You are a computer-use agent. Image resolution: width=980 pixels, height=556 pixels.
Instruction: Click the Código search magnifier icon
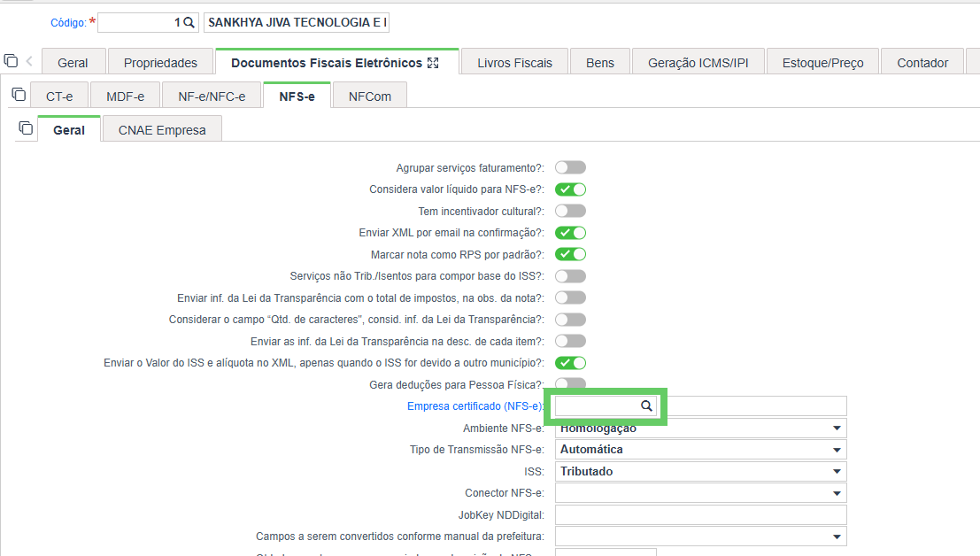point(189,22)
